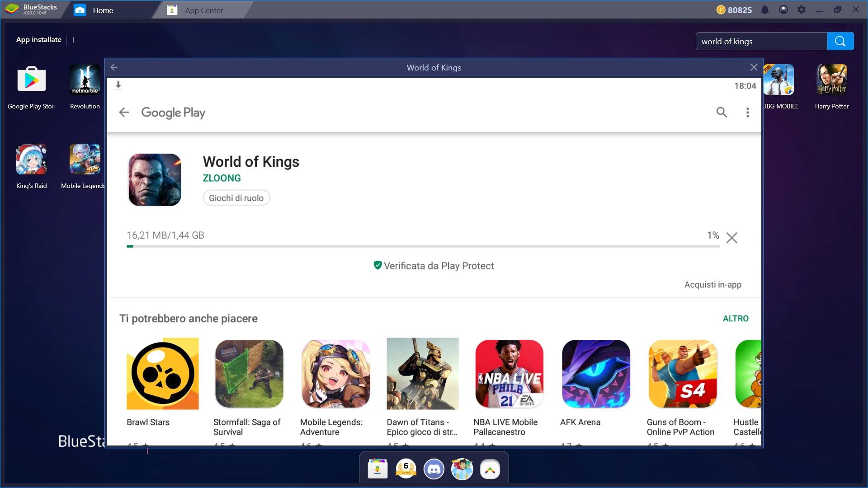Click the Ti potrebbero anche piacere heading
The image size is (868, 488).
pyautogui.click(x=189, y=319)
